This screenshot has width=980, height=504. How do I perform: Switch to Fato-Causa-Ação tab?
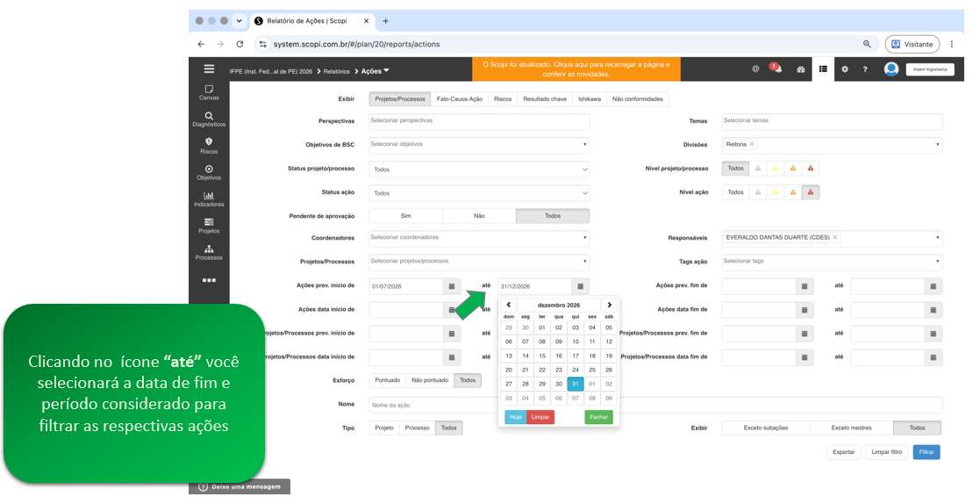click(x=460, y=99)
